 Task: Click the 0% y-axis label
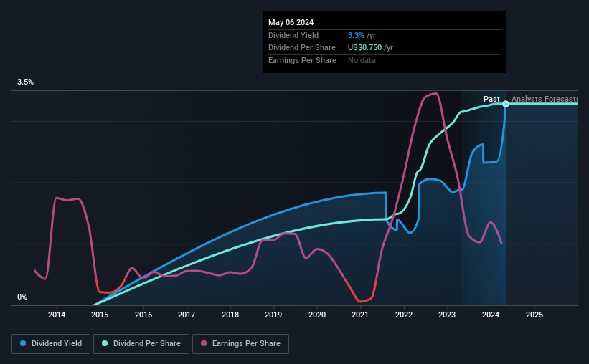pos(22,297)
